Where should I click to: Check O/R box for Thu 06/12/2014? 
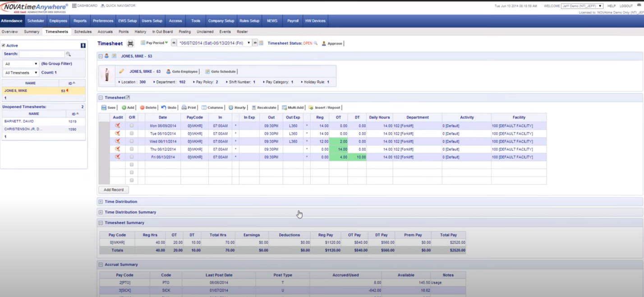click(132, 149)
